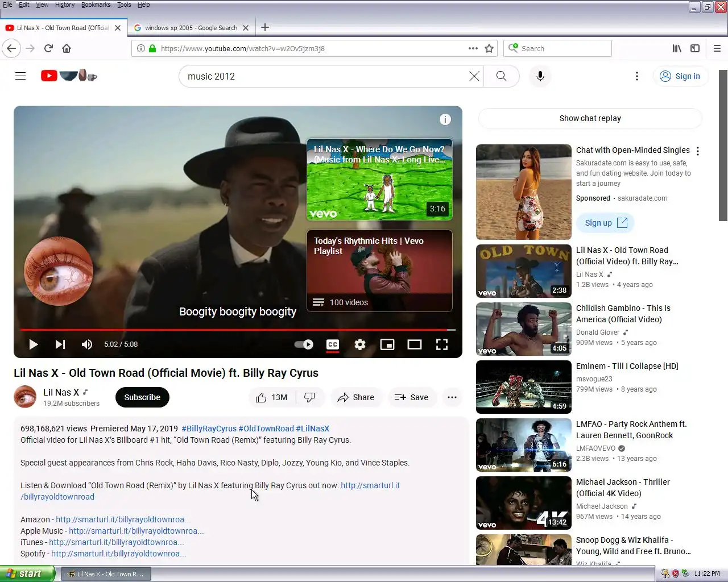The height and width of the screenshot is (582, 728).
Task: Toggle the Firefox sidebar icon
Action: (695, 48)
